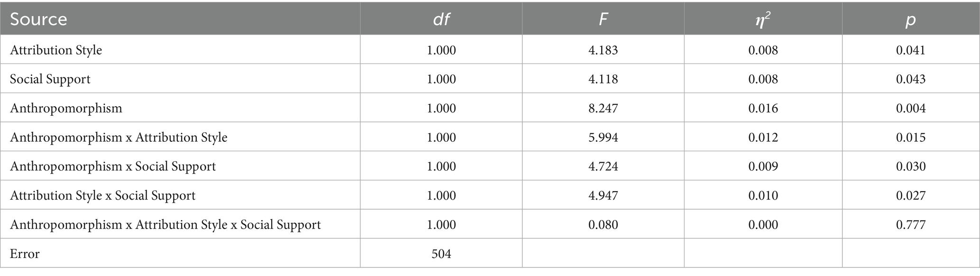Click the Error df value 504
Viewport: 980px width, 276px height.
click(441, 254)
